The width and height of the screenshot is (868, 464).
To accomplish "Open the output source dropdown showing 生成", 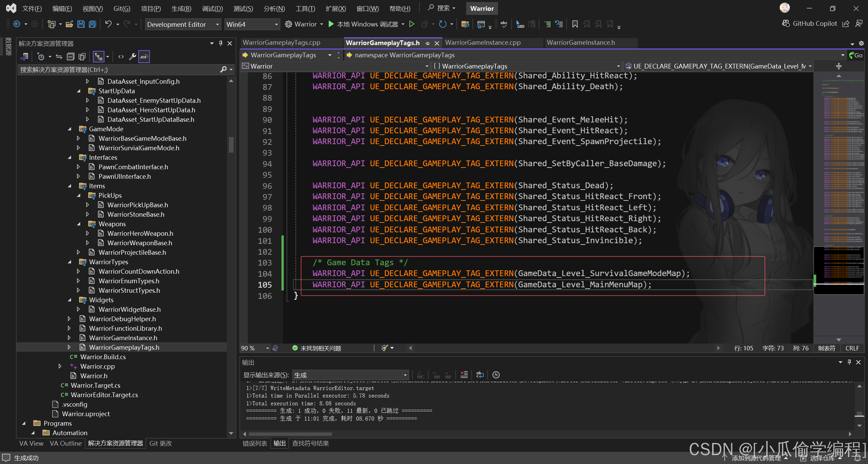I will pos(350,375).
